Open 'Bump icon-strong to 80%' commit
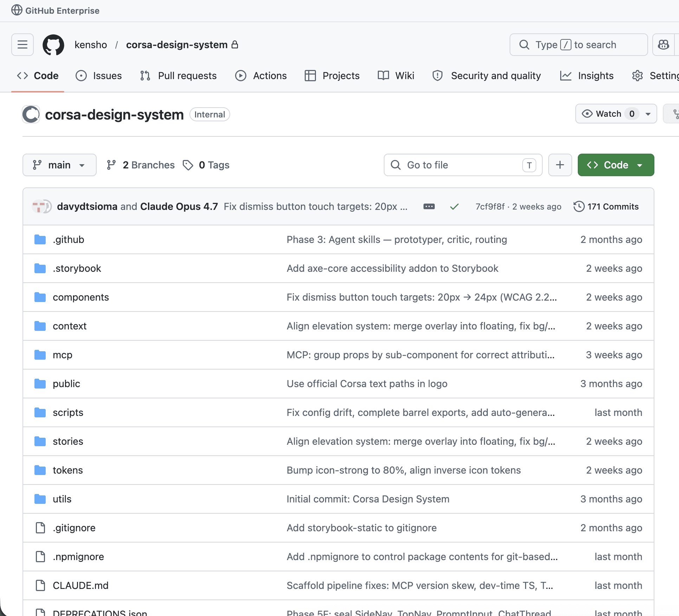 click(404, 470)
